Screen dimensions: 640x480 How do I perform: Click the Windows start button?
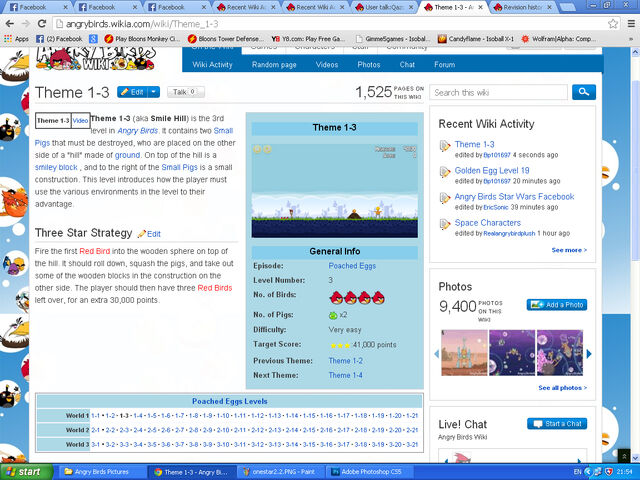tap(26, 472)
